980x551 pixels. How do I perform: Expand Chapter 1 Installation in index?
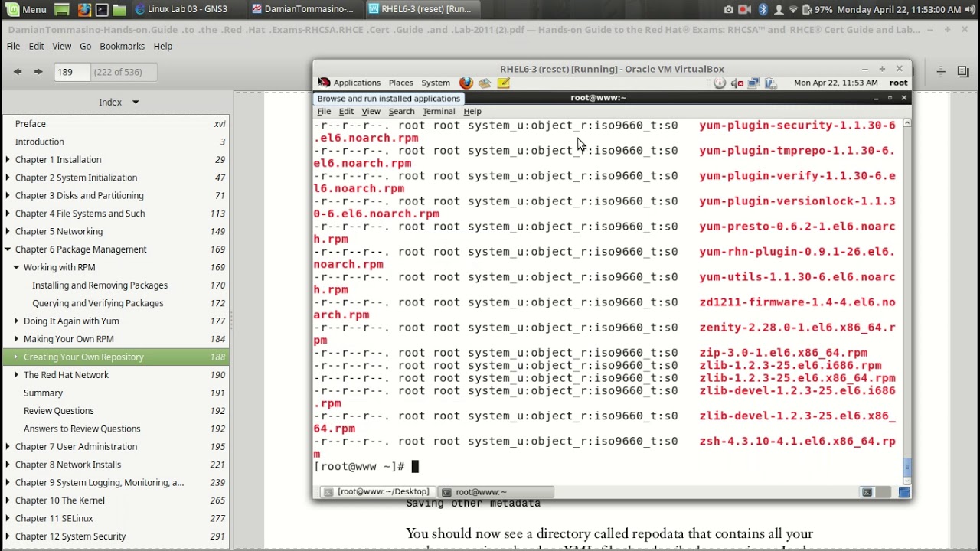(8, 159)
